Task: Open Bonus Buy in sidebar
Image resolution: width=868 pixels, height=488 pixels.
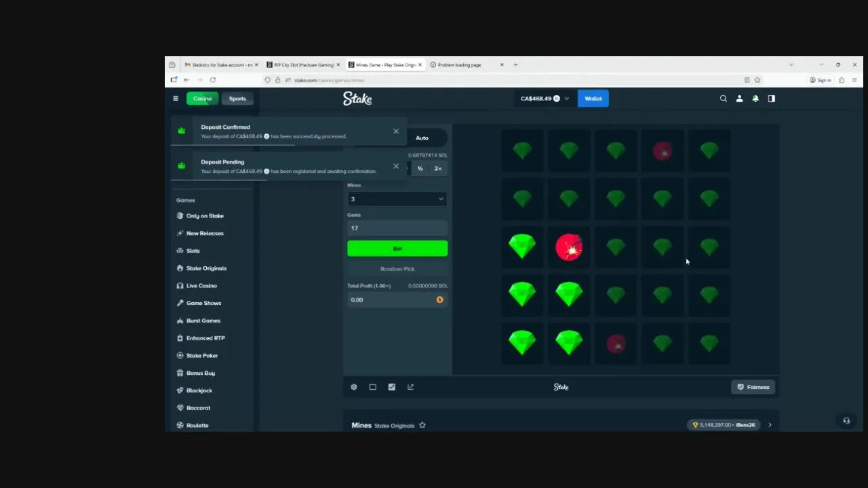Action: coord(201,373)
